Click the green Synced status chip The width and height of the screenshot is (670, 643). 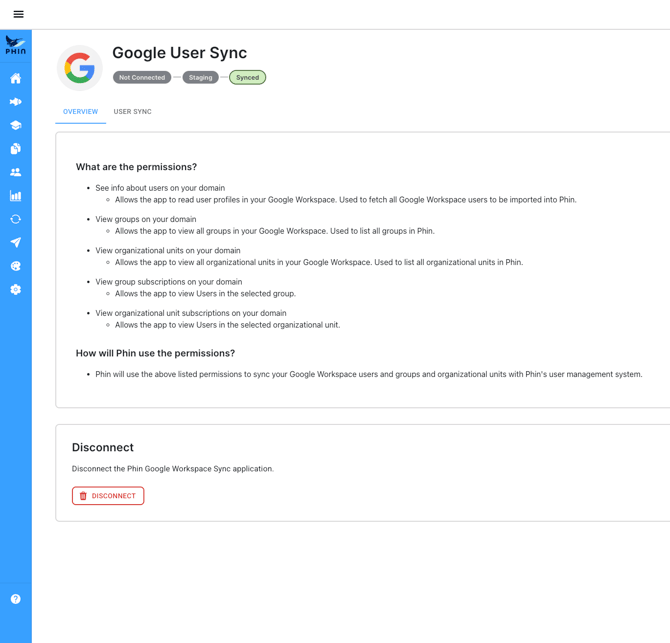pyautogui.click(x=247, y=77)
